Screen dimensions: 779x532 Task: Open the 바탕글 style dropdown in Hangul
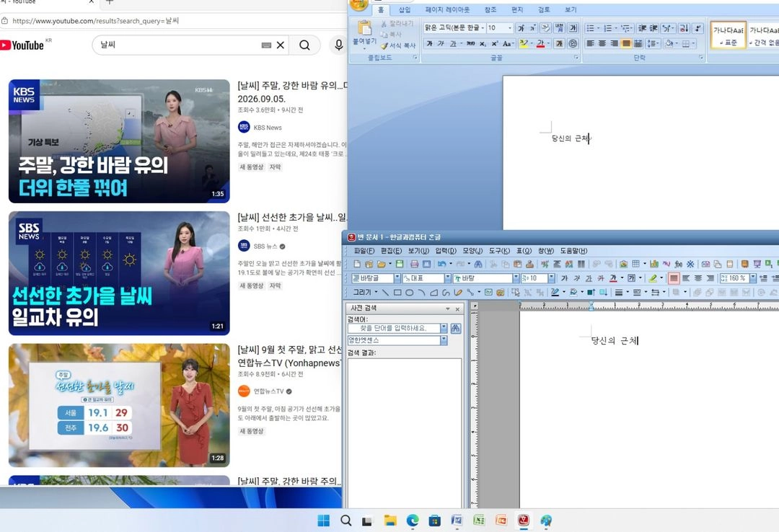[397, 278]
